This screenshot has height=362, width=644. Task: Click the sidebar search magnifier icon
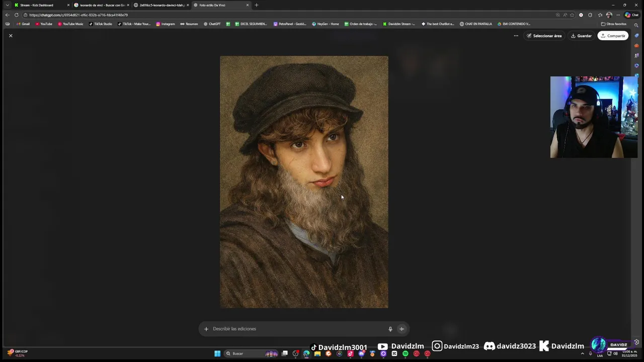click(636, 25)
